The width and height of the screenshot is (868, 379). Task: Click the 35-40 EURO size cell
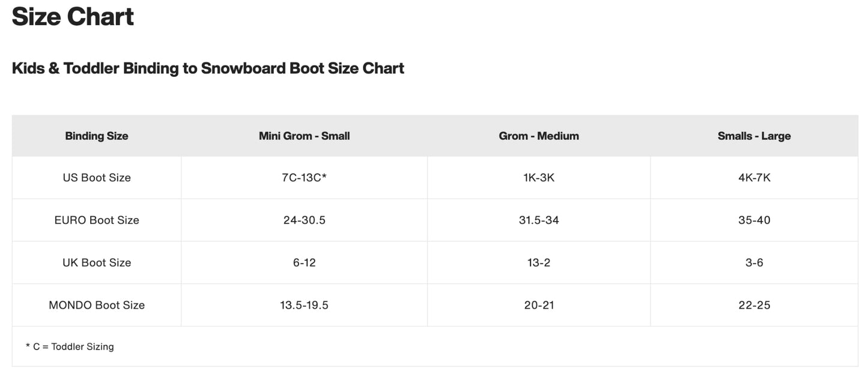point(754,220)
